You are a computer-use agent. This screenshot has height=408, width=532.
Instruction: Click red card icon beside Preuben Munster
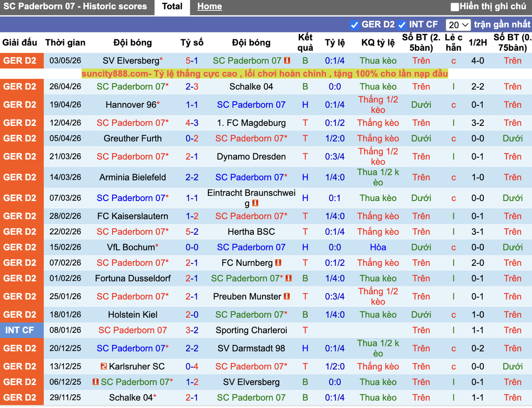[x=287, y=296]
